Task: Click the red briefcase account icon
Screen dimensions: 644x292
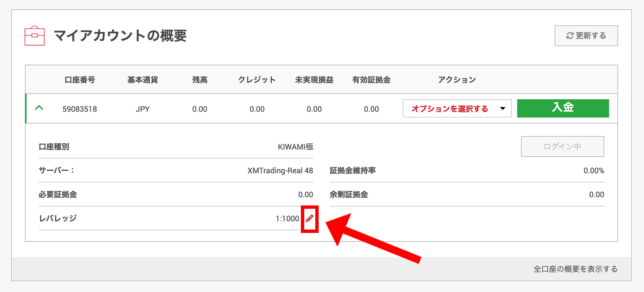Action: (35, 36)
